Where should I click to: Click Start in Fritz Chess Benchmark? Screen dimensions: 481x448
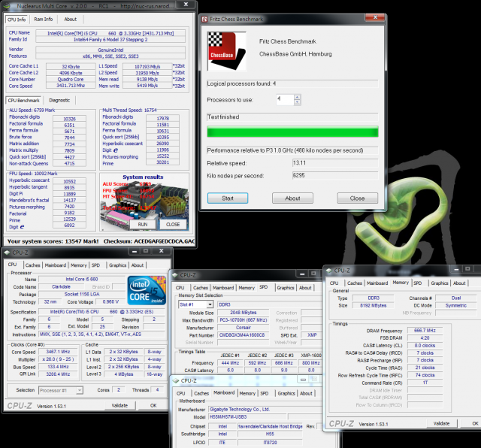point(228,198)
